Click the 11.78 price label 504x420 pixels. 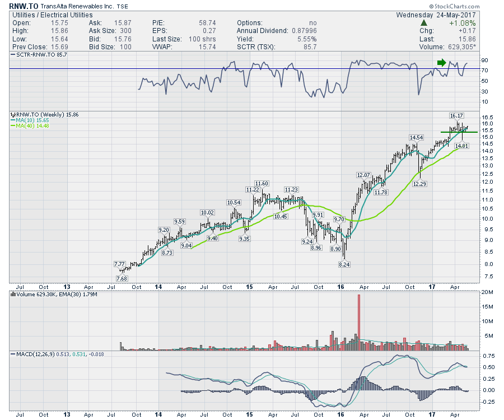(381, 192)
